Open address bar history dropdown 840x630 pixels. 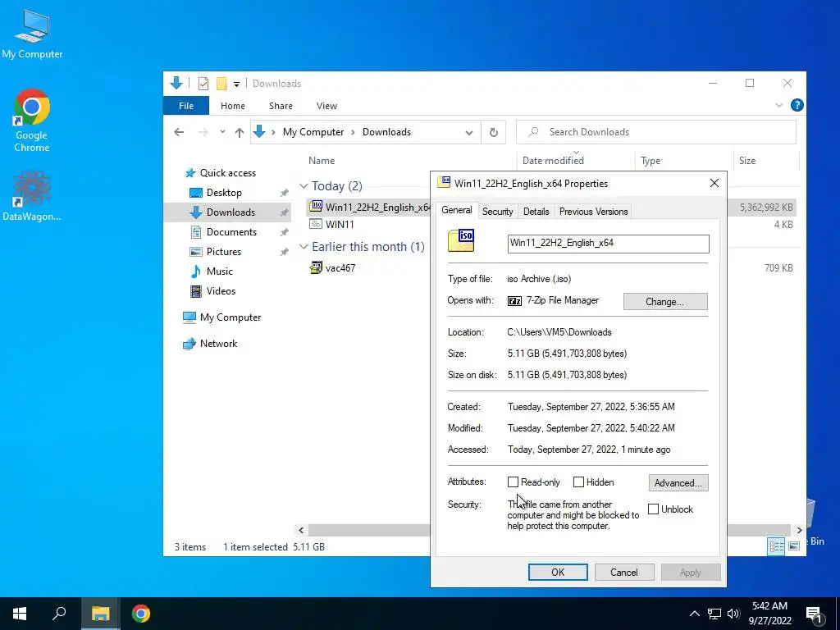[468, 132]
